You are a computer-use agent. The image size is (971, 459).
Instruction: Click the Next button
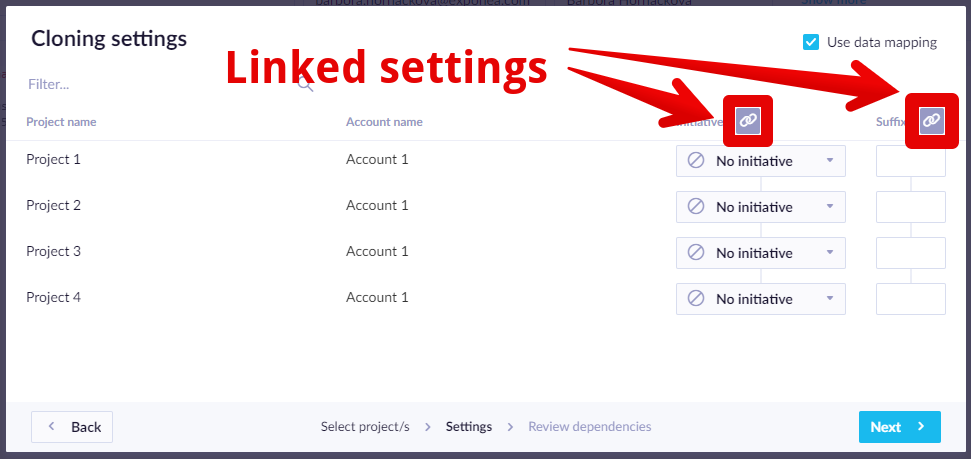[899, 427]
